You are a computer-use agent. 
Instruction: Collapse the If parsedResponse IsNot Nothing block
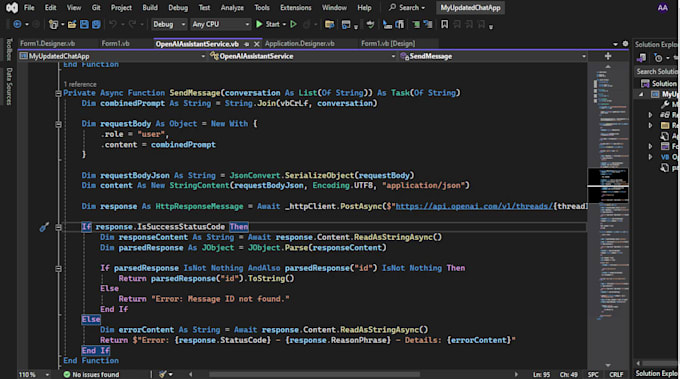tap(58, 268)
